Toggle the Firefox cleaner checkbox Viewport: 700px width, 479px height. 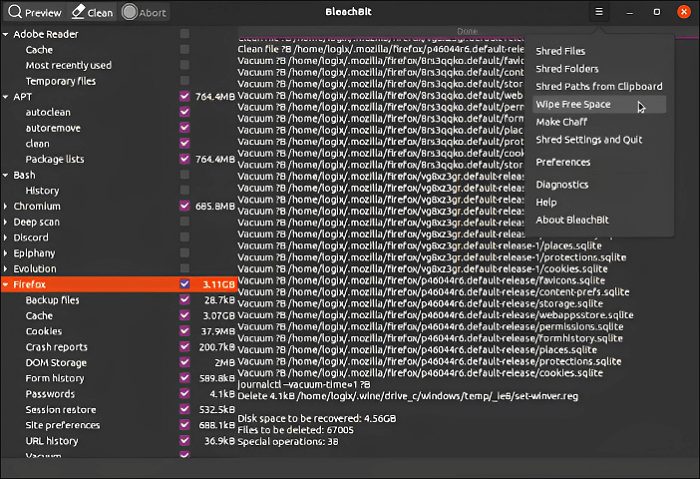pos(184,284)
